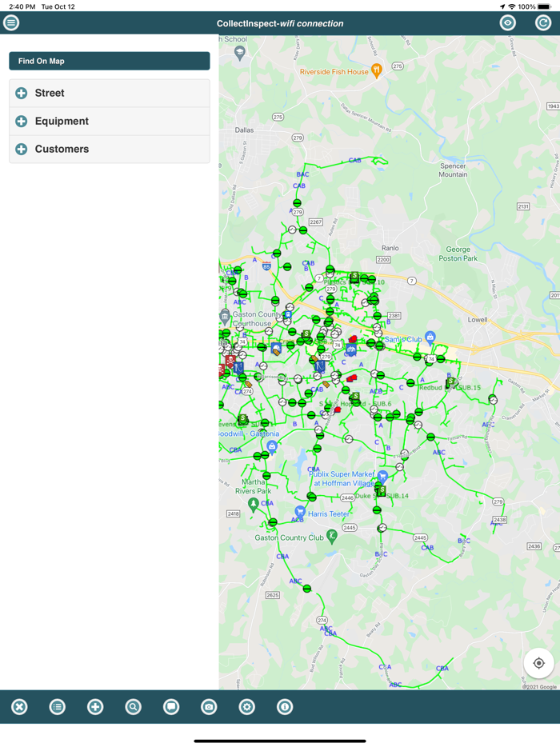Tap the iOS home indicator bar
560x747 pixels.
(280, 741)
